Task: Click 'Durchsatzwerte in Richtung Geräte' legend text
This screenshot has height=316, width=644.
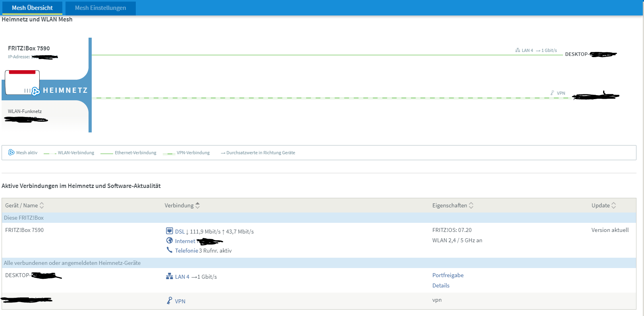Action: [260, 153]
